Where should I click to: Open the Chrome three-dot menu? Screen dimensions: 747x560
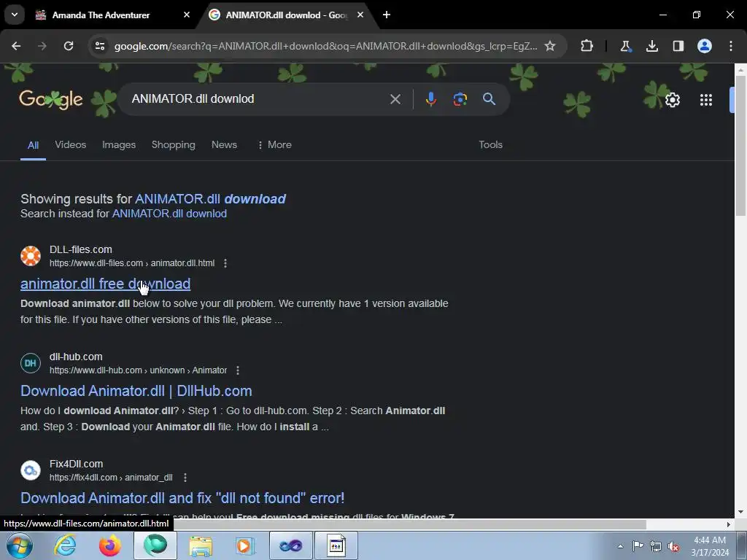(x=731, y=46)
